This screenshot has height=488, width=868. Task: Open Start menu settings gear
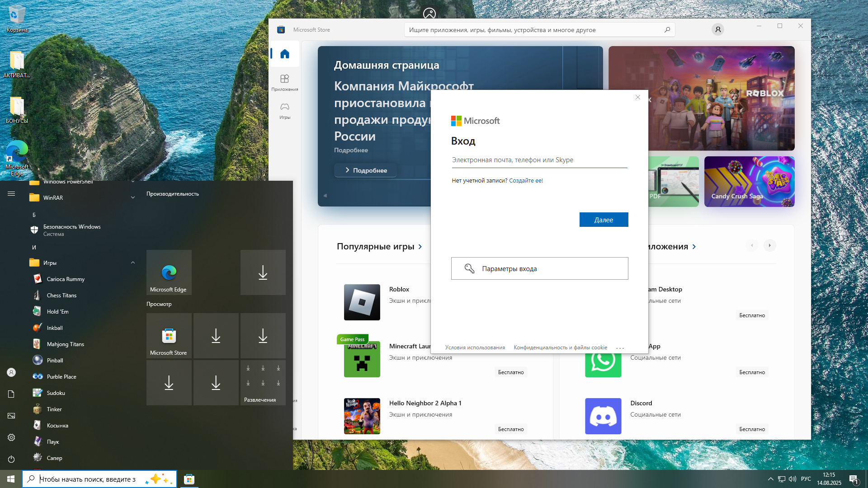11,437
